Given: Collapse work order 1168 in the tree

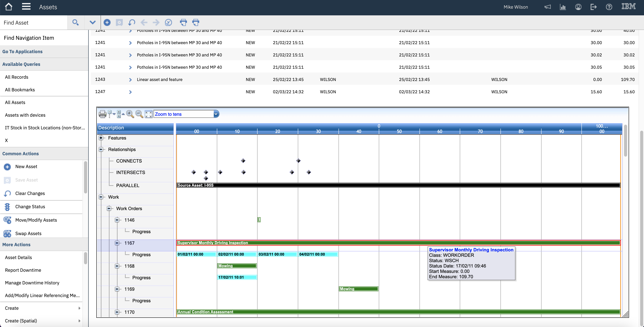Looking at the screenshot, I should [x=117, y=266].
